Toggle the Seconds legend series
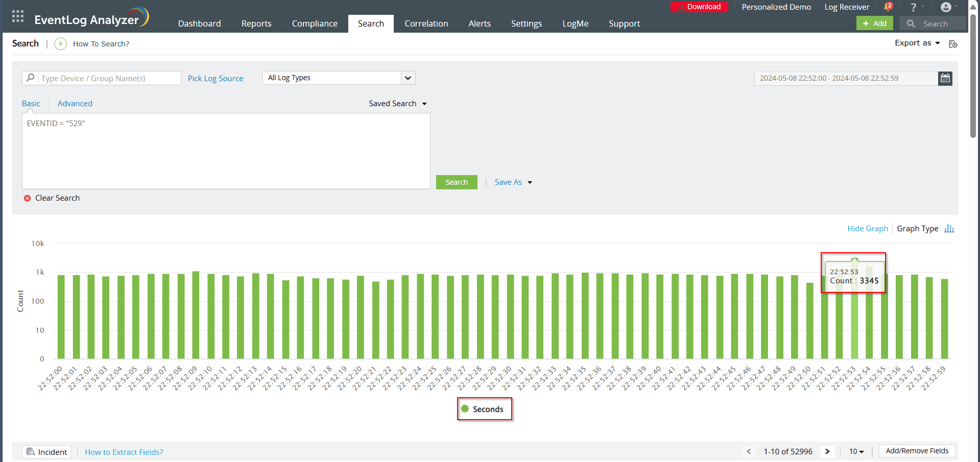Viewport: 980px width, 462px height. click(483, 409)
